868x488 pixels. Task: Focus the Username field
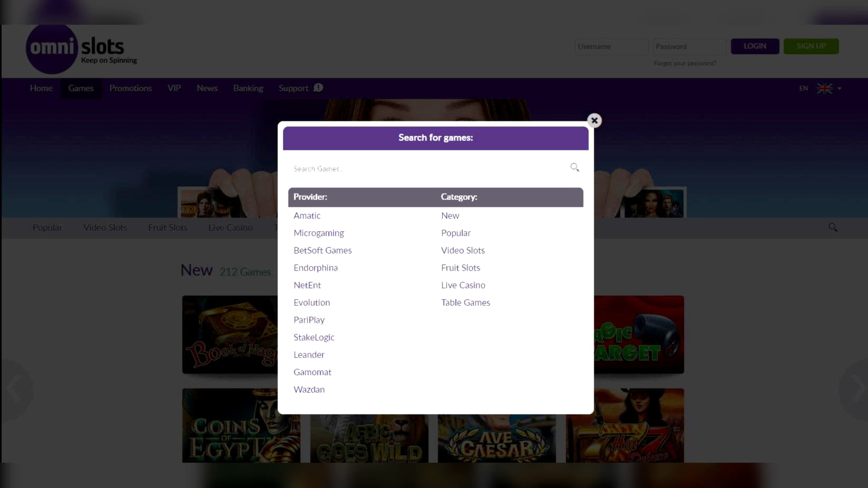611,46
